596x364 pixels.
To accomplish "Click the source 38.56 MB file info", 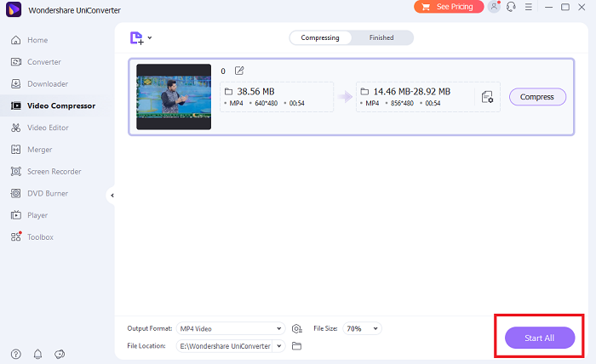I will coord(277,97).
